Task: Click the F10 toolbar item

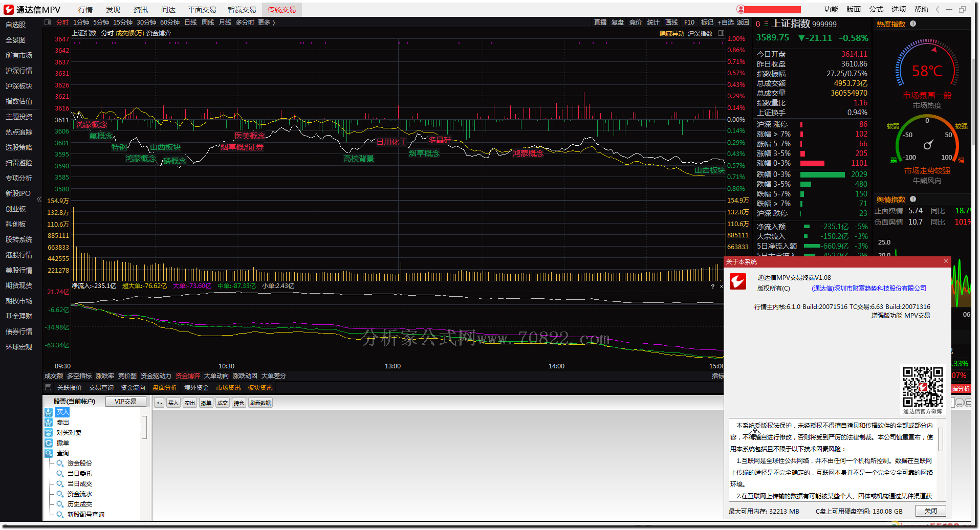Action: [689, 23]
